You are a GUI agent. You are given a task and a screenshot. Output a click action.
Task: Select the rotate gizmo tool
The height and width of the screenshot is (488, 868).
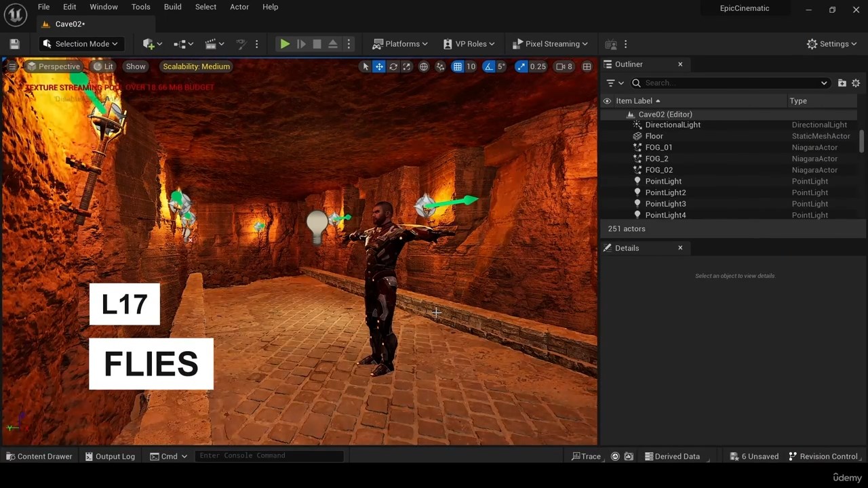[x=393, y=66]
